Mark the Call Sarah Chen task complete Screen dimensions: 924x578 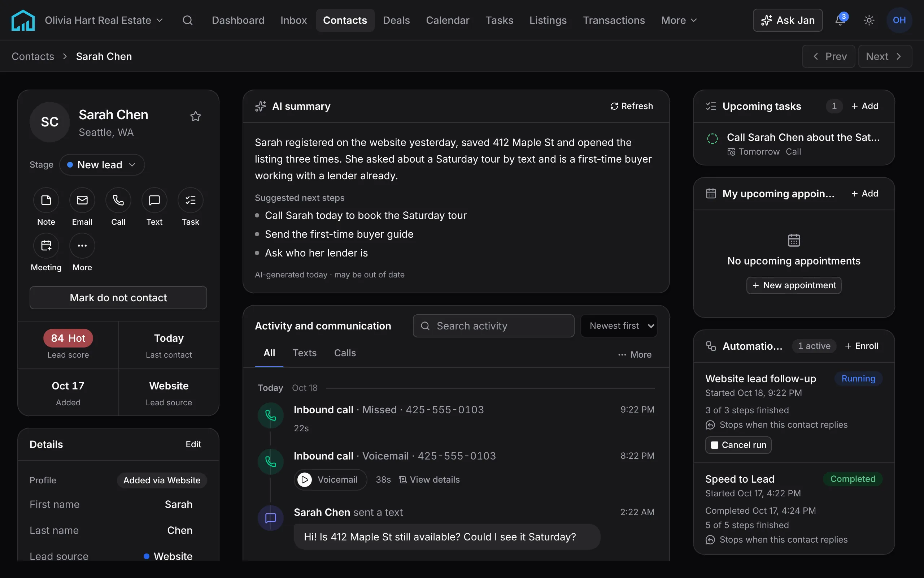[712, 139]
